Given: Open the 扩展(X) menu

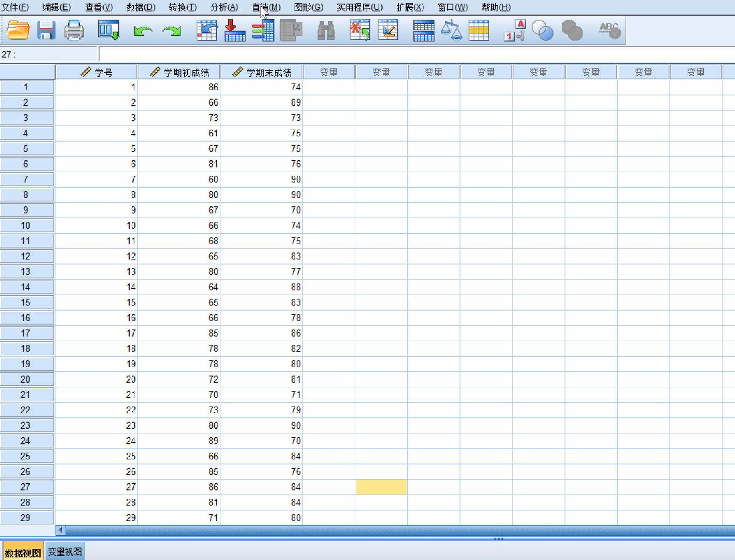Looking at the screenshot, I should 410,7.
